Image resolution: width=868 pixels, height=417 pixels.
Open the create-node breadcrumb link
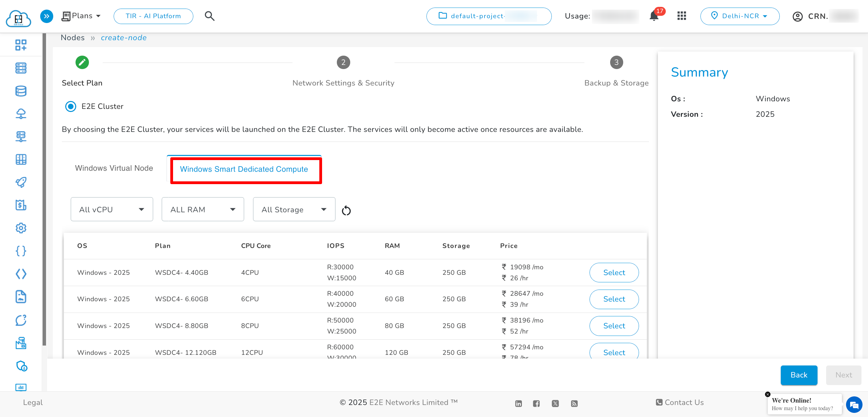tap(124, 38)
